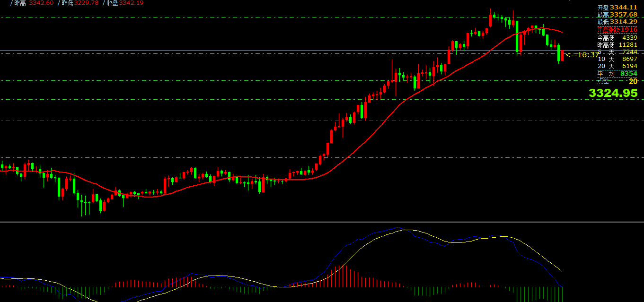Click the divider between chart and MACD panel
This screenshot has width=644, height=302.
pos(322,222)
